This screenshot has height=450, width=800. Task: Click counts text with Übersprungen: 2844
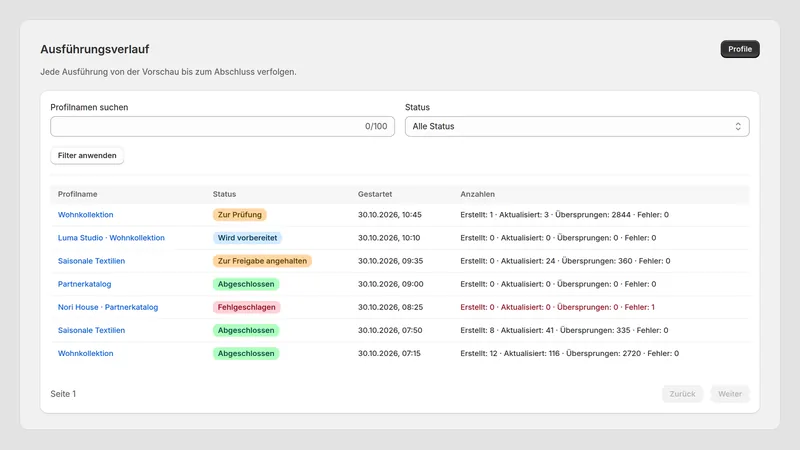click(x=564, y=215)
